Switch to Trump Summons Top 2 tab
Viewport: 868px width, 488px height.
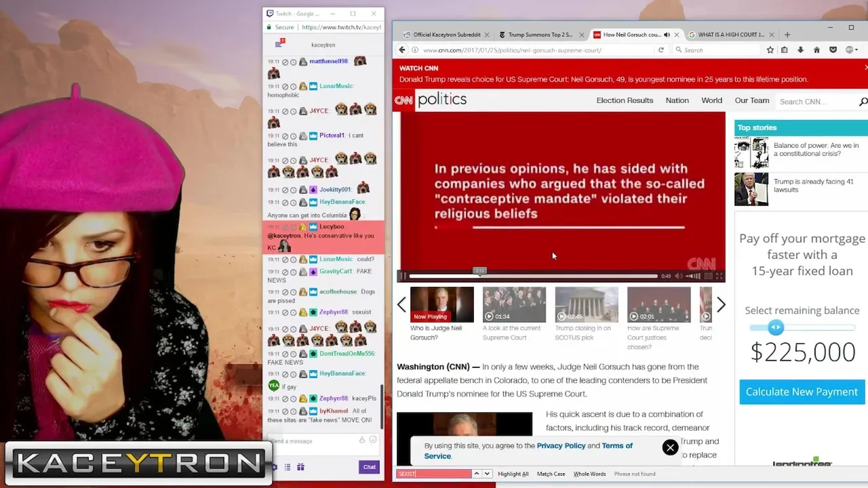point(540,35)
